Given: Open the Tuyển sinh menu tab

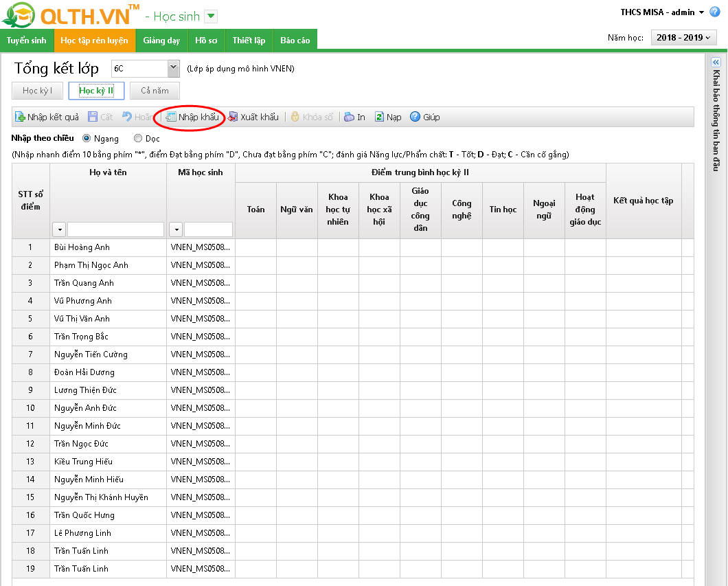Looking at the screenshot, I should click(x=27, y=41).
